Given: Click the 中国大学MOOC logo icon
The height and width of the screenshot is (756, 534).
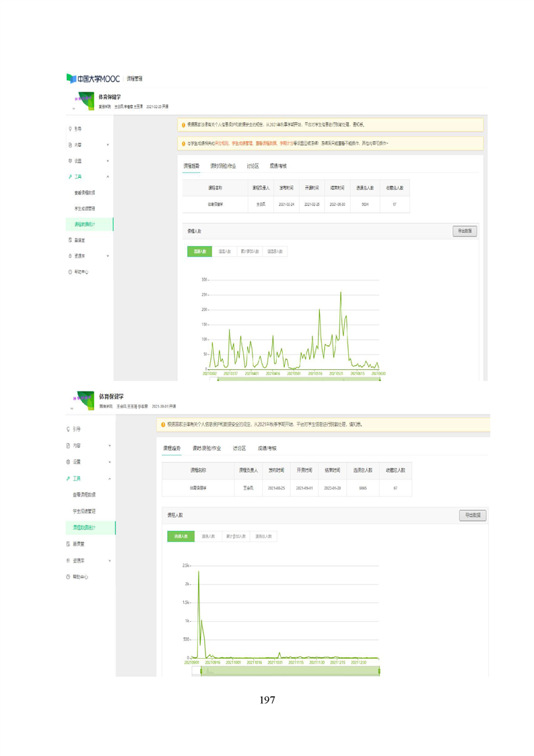Looking at the screenshot, I should pyautogui.click(x=71, y=79).
